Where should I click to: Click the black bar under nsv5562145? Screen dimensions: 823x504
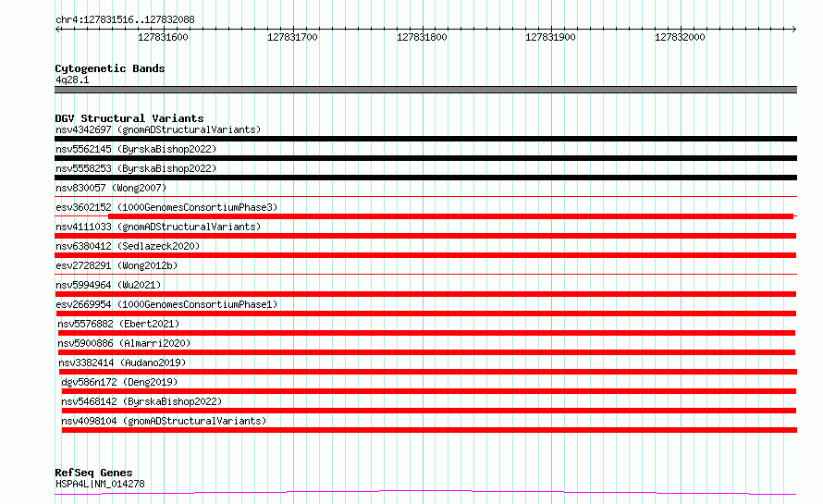click(x=425, y=158)
